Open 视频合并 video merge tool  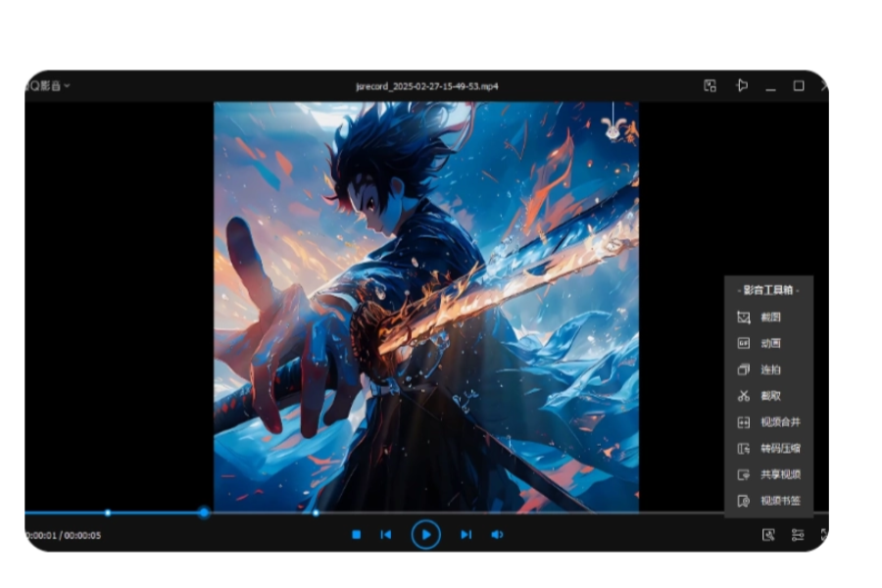(779, 422)
